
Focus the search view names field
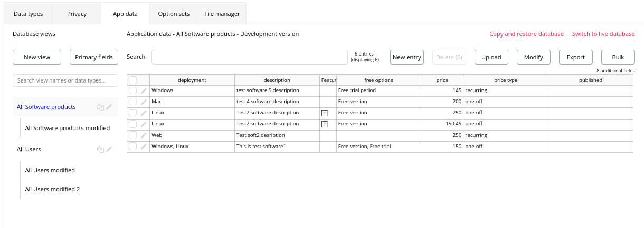pyautogui.click(x=65, y=80)
